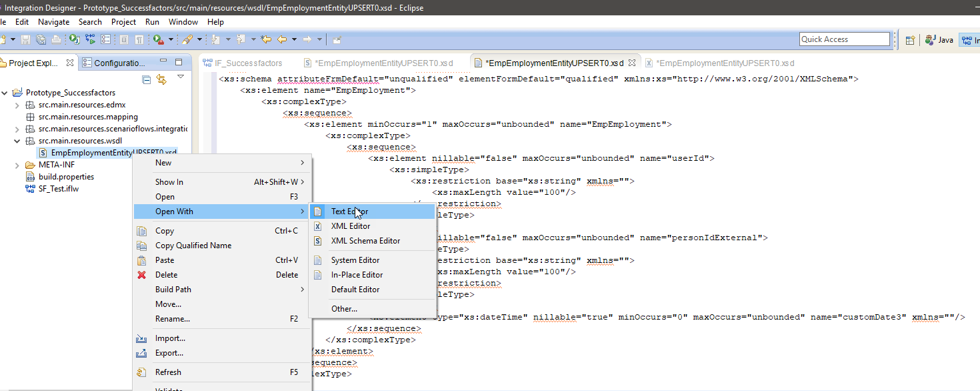
Task: Click the Save All toolbar icon
Action: (41, 39)
